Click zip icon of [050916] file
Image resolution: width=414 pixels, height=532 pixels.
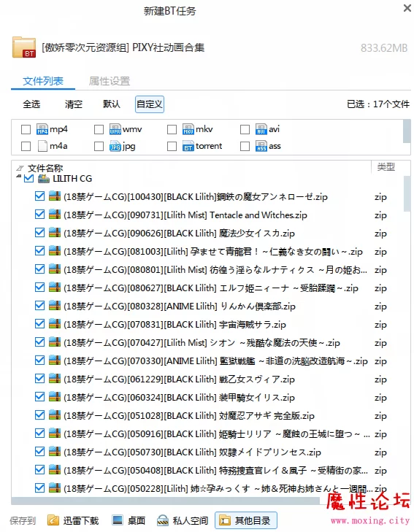(55, 433)
